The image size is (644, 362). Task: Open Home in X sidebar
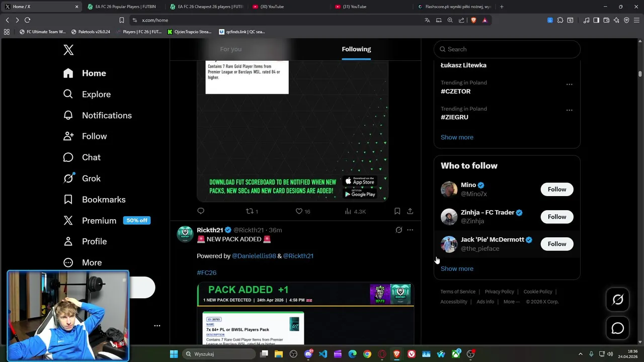pyautogui.click(x=85, y=73)
